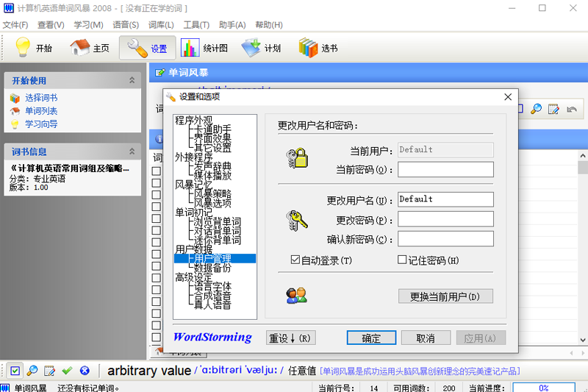The width and height of the screenshot is (588, 392).
Task: Click bottom bar checkbox mark icon
Action: pos(15,371)
